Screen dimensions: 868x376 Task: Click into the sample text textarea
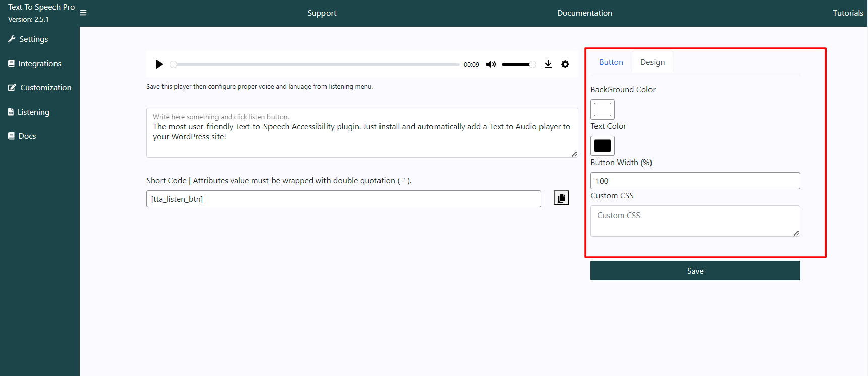(362, 133)
